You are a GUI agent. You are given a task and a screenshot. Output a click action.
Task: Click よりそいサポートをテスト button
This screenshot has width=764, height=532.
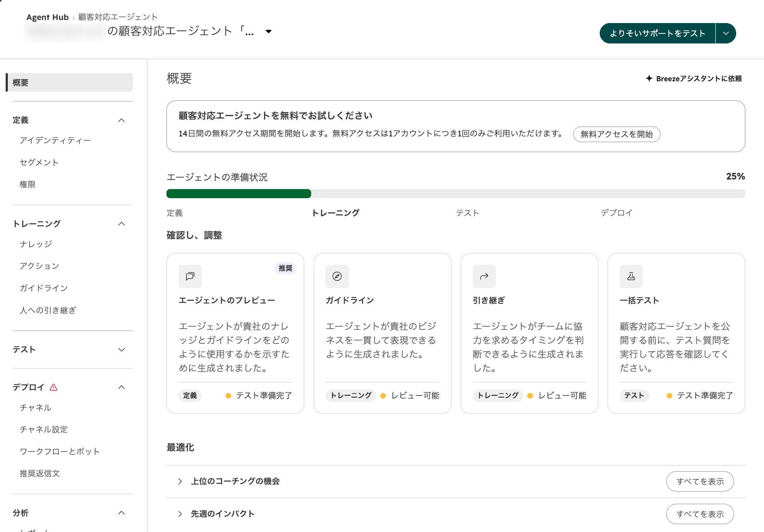(x=658, y=33)
